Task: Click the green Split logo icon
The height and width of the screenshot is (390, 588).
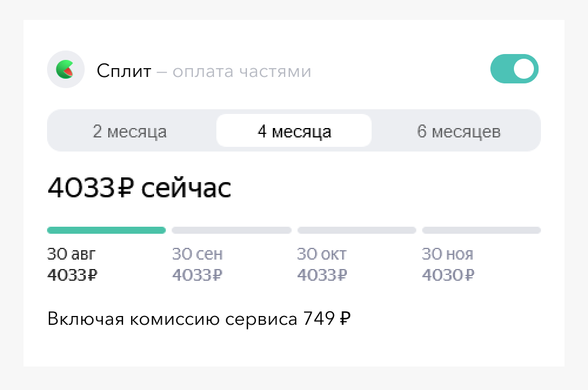Action: pyautogui.click(x=65, y=70)
